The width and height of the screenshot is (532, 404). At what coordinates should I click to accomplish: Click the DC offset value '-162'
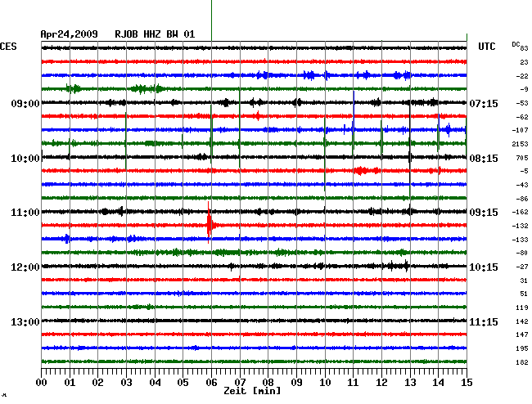pos(520,212)
